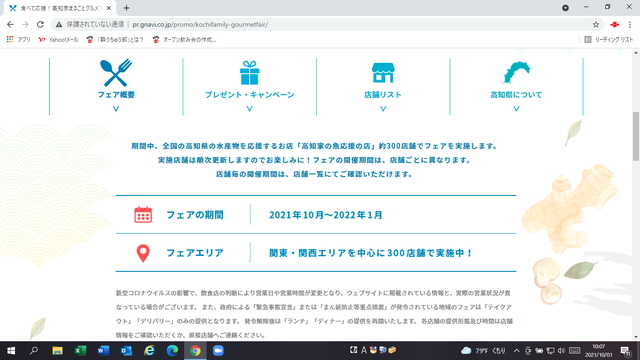Click the scrollbar down arrow
The height and width of the screenshot is (360, 640).
(636, 337)
